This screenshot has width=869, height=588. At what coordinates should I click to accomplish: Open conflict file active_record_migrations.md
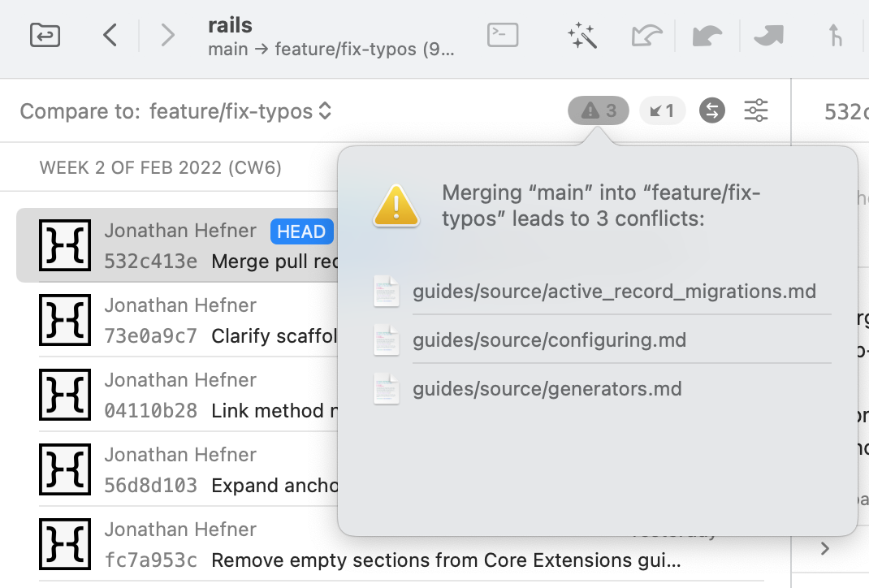point(613,292)
